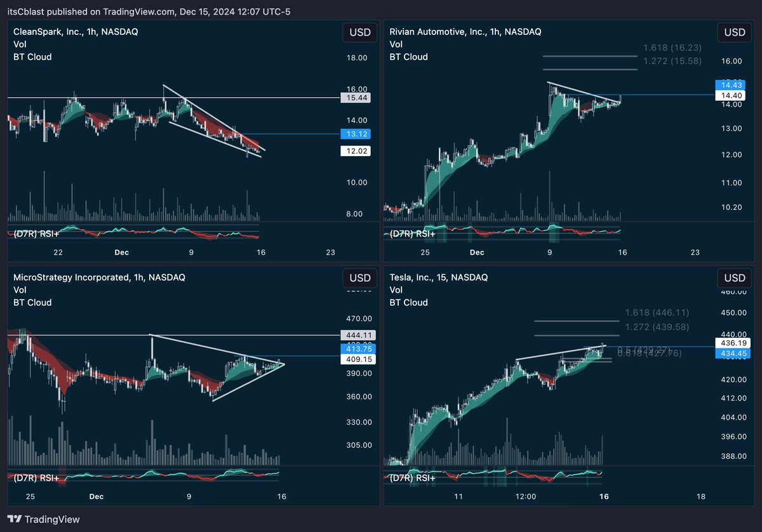The width and height of the screenshot is (762, 532).
Task: Select the Tesla, Inc. chart title
Action: (439, 277)
